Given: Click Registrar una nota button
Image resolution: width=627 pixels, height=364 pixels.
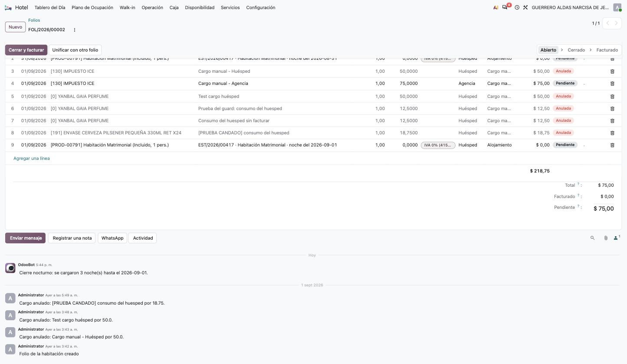Looking at the screenshot, I should 72,238.
